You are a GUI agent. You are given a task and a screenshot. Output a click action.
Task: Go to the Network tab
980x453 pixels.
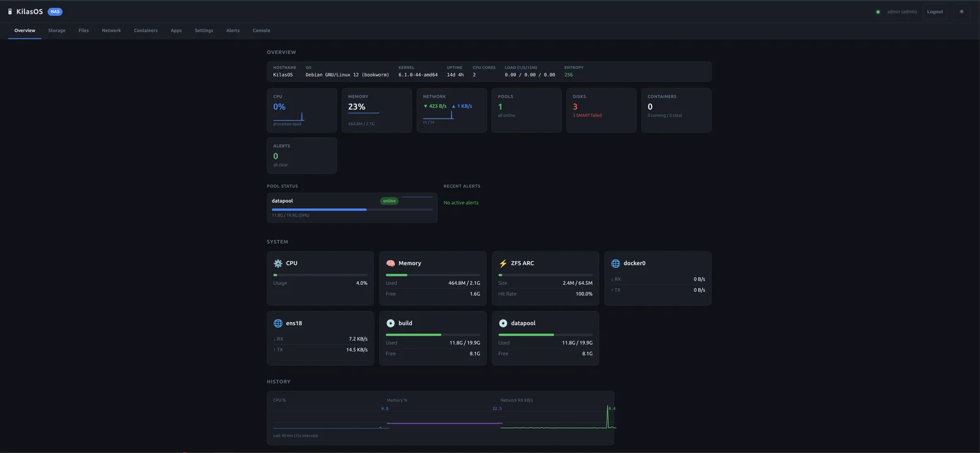pyautogui.click(x=111, y=30)
